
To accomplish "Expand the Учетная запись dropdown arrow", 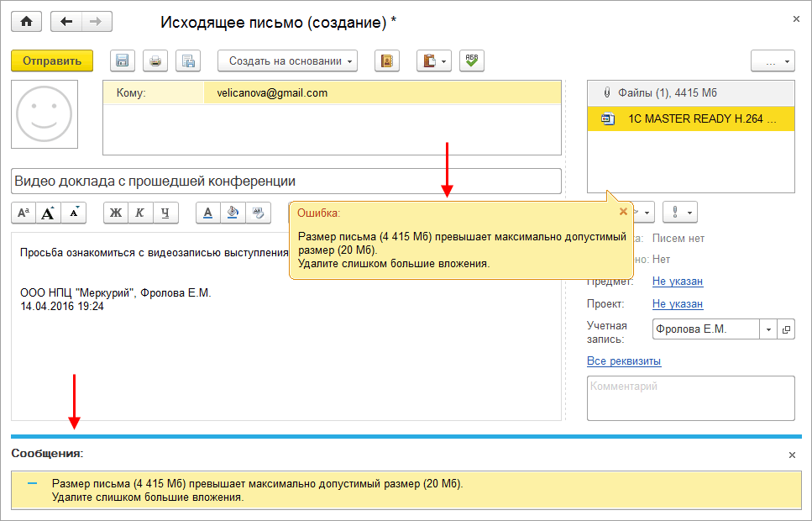I will 768,329.
